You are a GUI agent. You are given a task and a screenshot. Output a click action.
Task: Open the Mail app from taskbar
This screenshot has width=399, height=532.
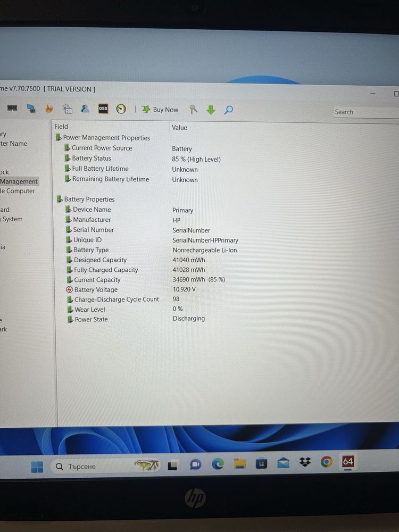(x=283, y=462)
